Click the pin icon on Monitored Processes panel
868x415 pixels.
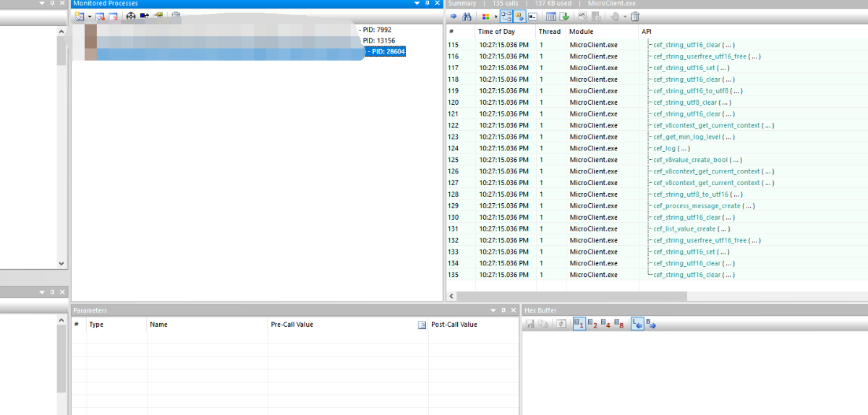tap(426, 4)
